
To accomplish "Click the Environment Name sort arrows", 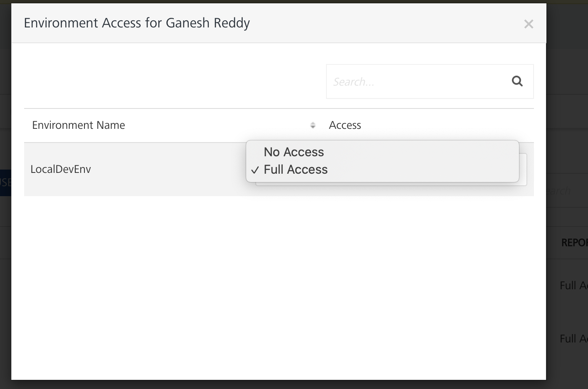I will [x=313, y=125].
